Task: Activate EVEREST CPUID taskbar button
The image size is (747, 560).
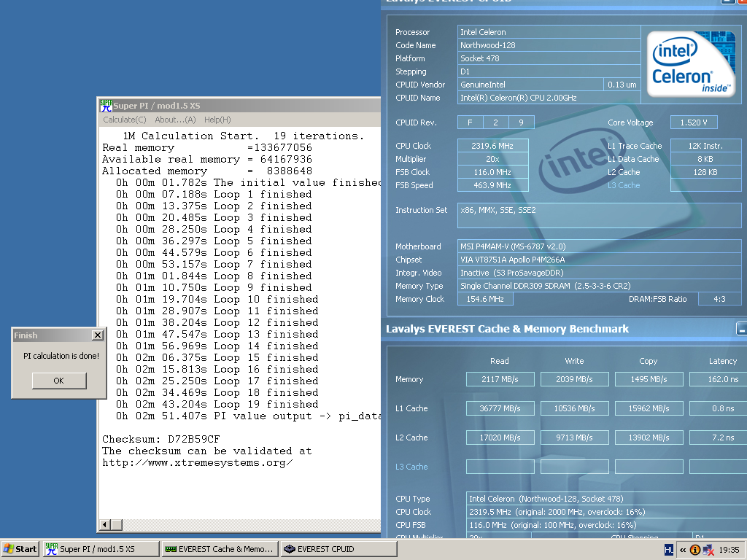Action: (338, 549)
